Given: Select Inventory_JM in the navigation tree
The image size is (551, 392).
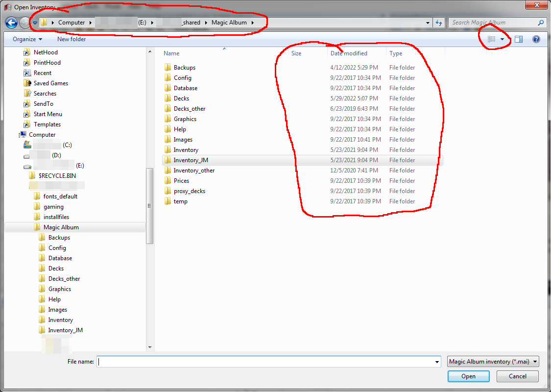Looking at the screenshot, I should (x=65, y=330).
